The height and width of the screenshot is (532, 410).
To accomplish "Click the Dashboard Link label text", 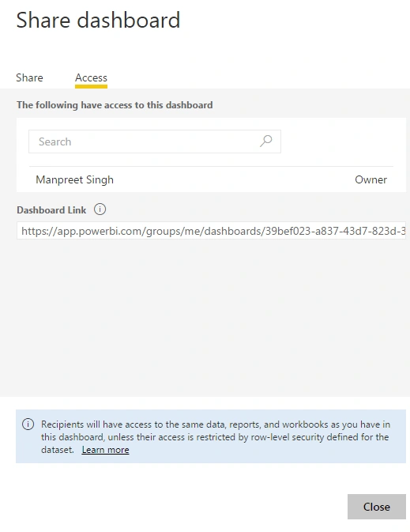I will pos(51,210).
